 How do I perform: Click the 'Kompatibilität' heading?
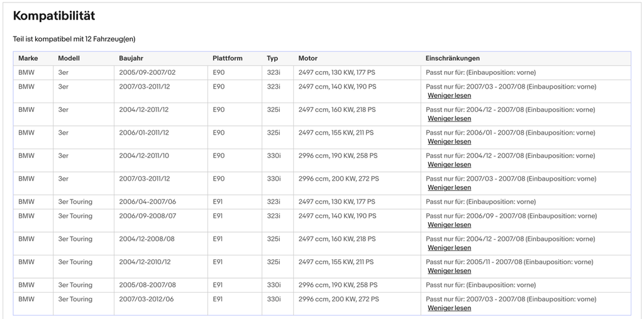pyautogui.click(x=54, y=16)
